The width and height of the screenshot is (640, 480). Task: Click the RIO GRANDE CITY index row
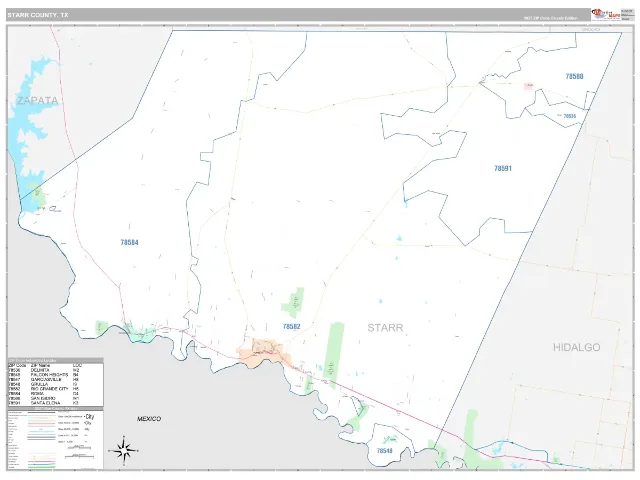click(x=55, y=389)
